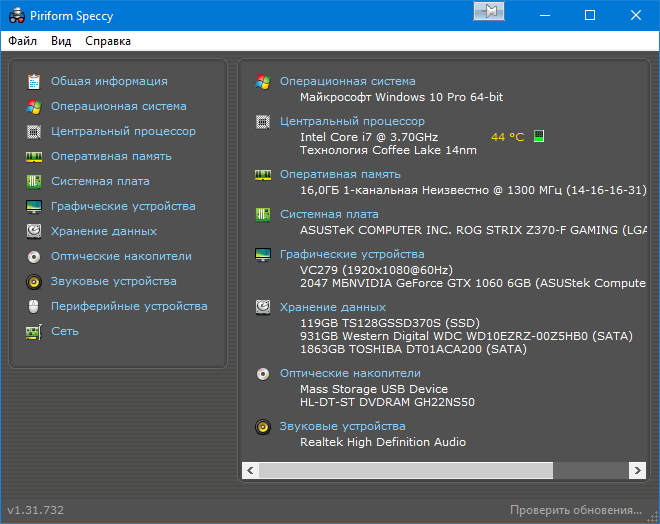Click the motherboard icon in the summary panel
The height and width of the screenshot is (524, 660).
263,215
